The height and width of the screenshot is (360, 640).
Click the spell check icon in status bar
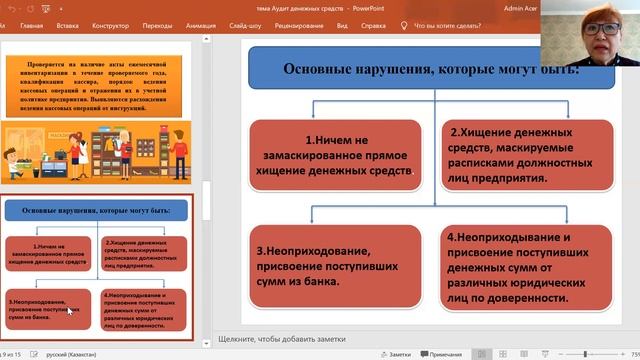tap(34, 355)
